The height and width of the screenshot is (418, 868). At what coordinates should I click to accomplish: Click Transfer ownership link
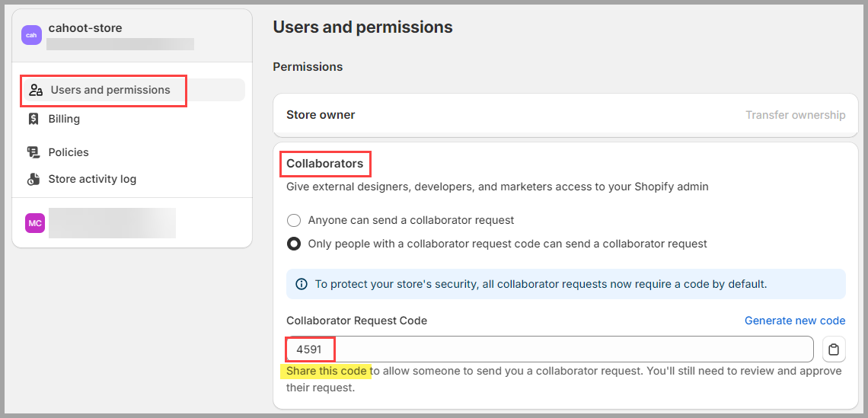[796, 115]
